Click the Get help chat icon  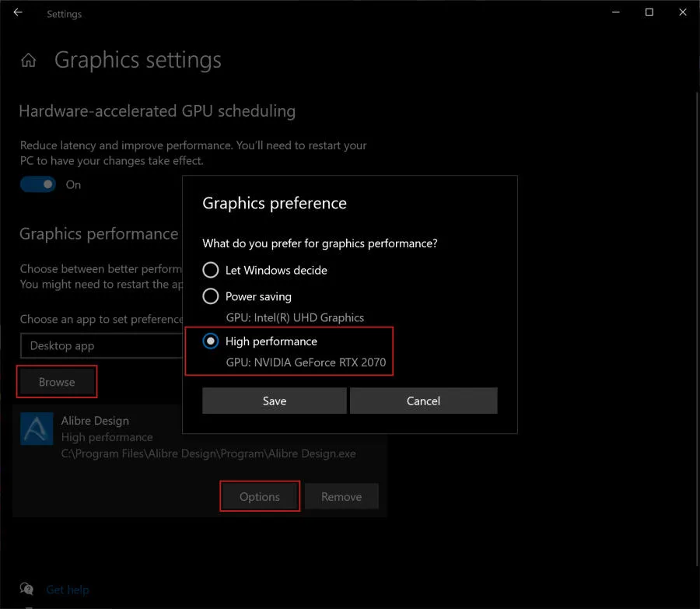26,590
